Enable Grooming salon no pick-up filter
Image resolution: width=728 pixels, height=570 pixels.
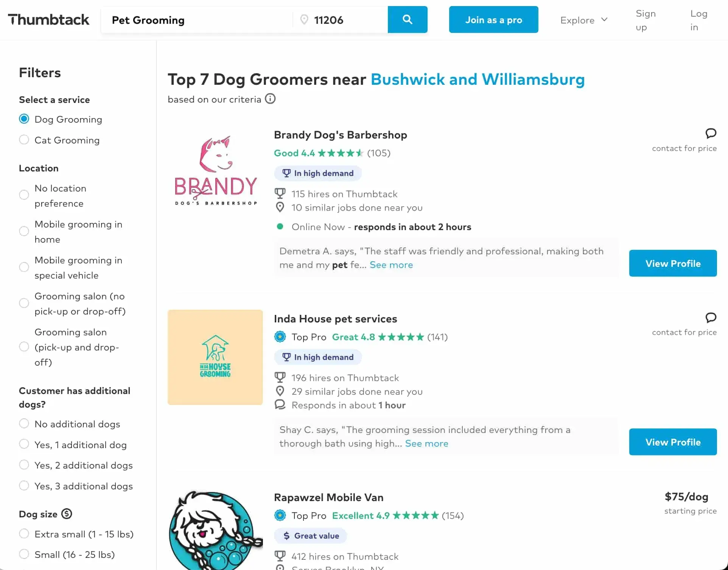tap(23, 303)
